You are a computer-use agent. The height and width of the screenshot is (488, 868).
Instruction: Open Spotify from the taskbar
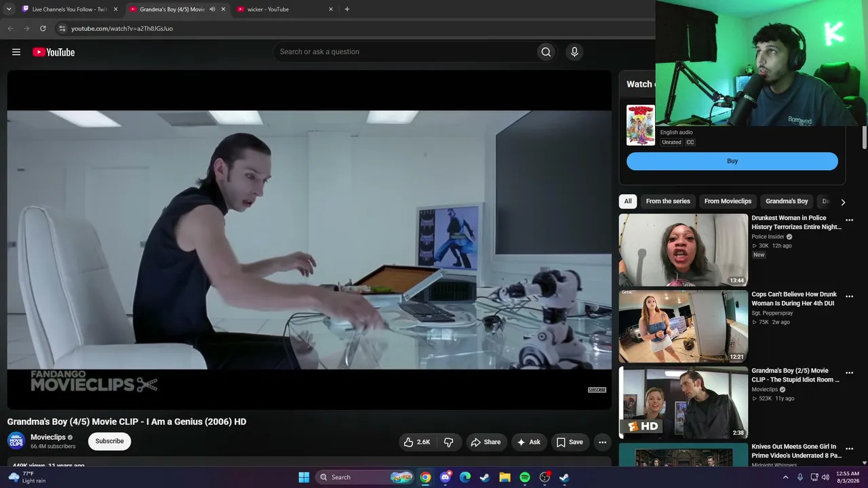click(x=525, y=477)
